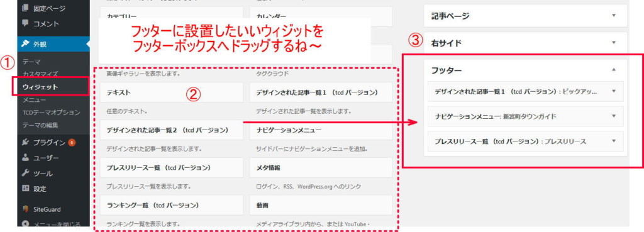Click the ユーザー person icon
644x232 pixels.
[26, 158]
